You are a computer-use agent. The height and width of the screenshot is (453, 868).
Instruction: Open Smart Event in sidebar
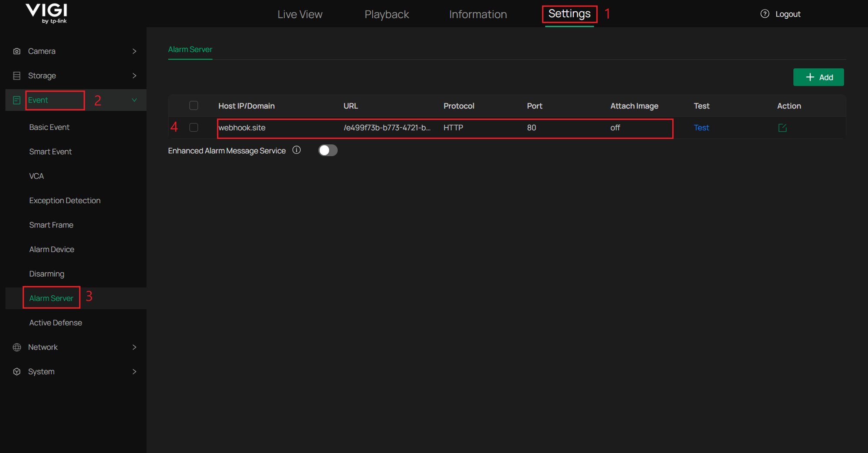(50, 152)
